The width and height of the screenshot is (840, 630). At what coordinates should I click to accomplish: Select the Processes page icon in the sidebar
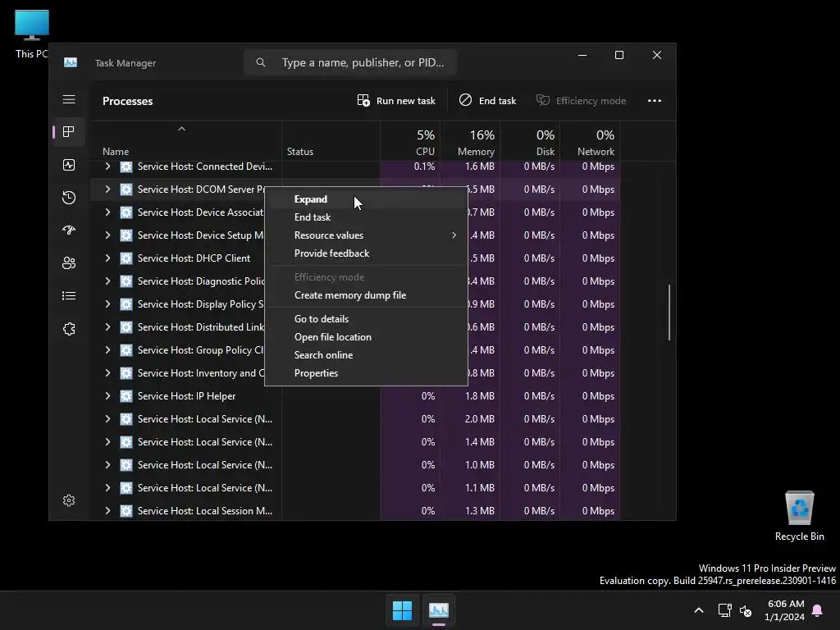tap(69, 132)
